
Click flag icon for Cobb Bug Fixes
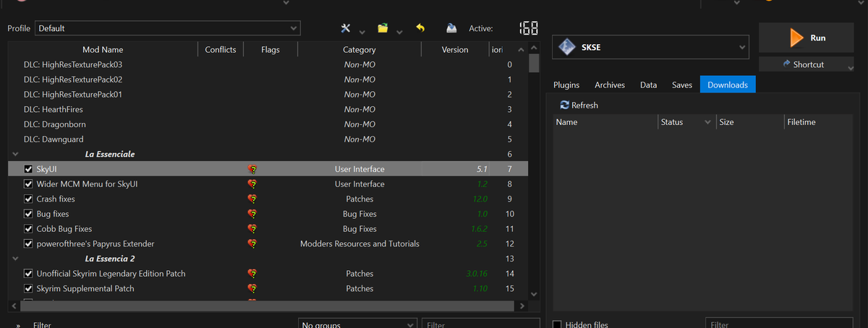coord(252,229)
